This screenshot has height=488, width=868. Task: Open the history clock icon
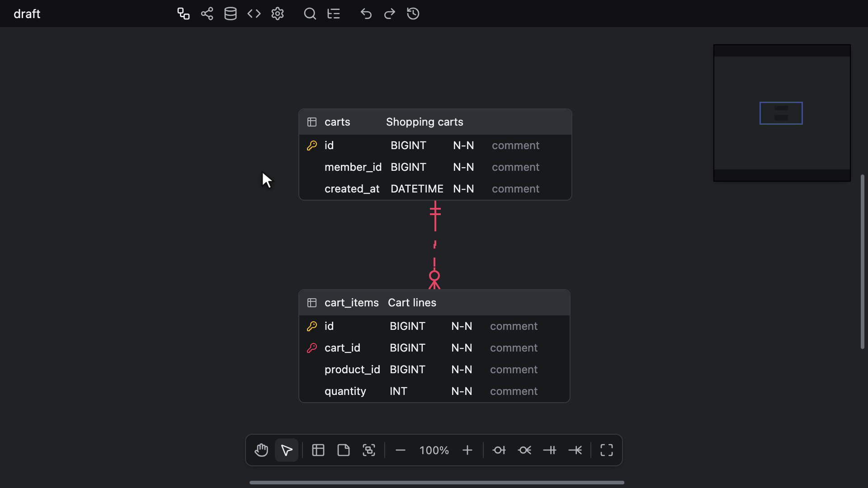tap(413, 14)
